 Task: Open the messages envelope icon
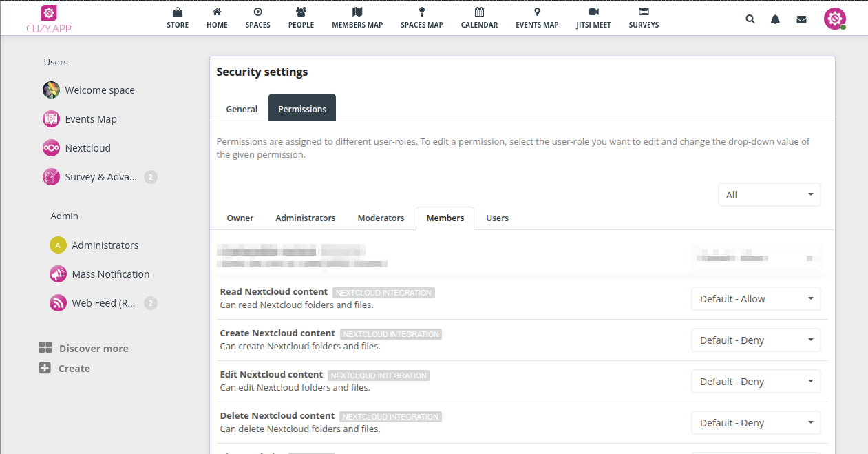pos(801,19)
